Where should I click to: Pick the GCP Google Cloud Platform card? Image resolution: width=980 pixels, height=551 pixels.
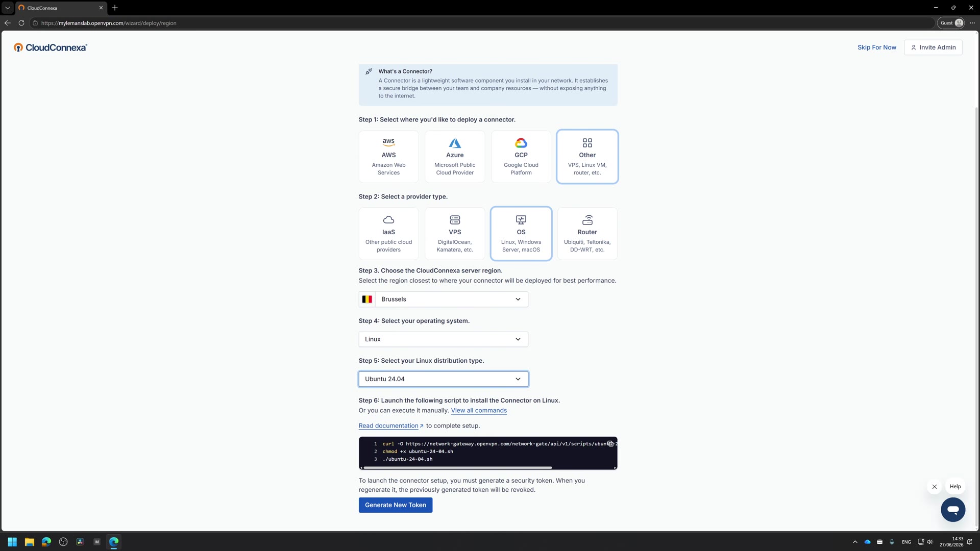(x=521, y=157)
